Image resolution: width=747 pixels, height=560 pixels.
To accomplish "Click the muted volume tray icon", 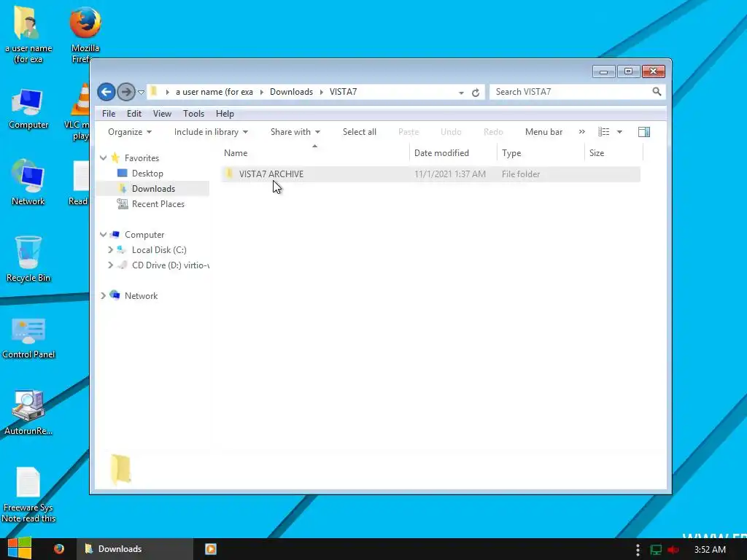I will 673,550.
